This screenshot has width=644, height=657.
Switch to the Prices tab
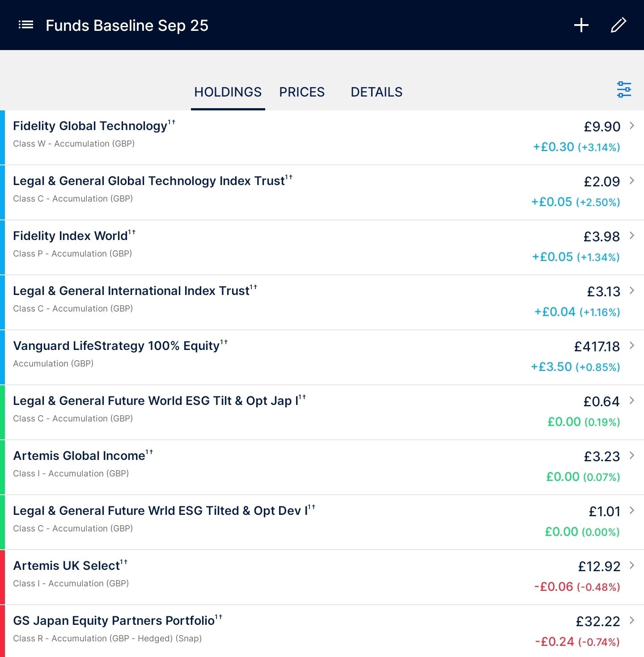point(302,92)
